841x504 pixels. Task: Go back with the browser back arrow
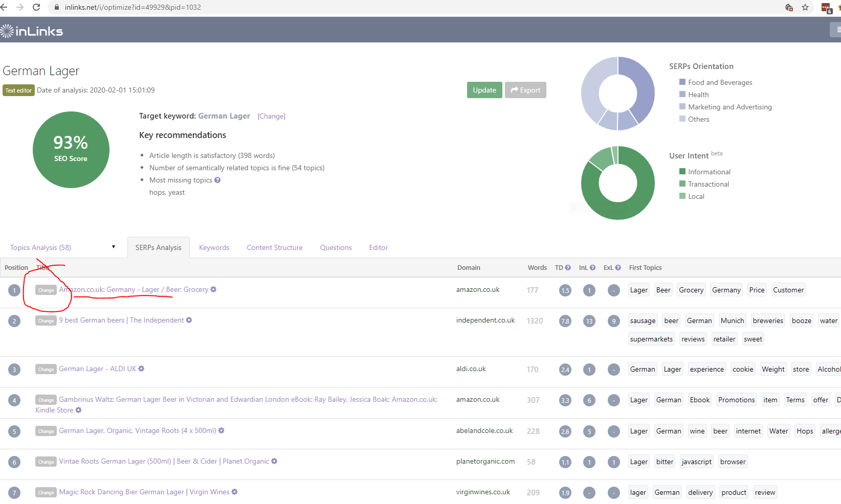[x=4, y=7]
